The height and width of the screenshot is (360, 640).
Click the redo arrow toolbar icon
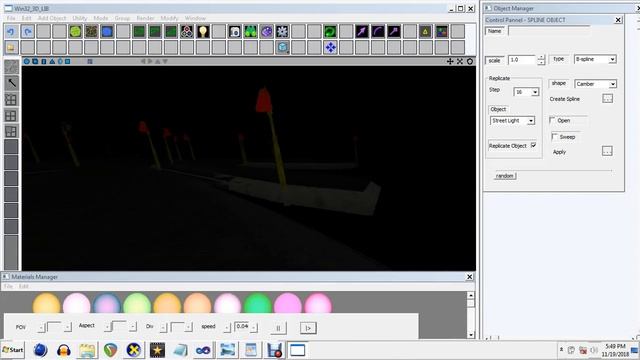[27, 31]
